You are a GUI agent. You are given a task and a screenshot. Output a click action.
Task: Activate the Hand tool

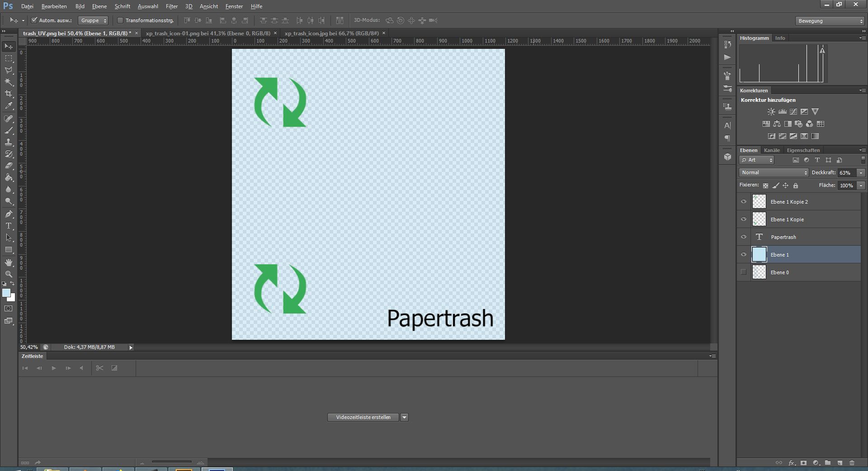(9, 262)
